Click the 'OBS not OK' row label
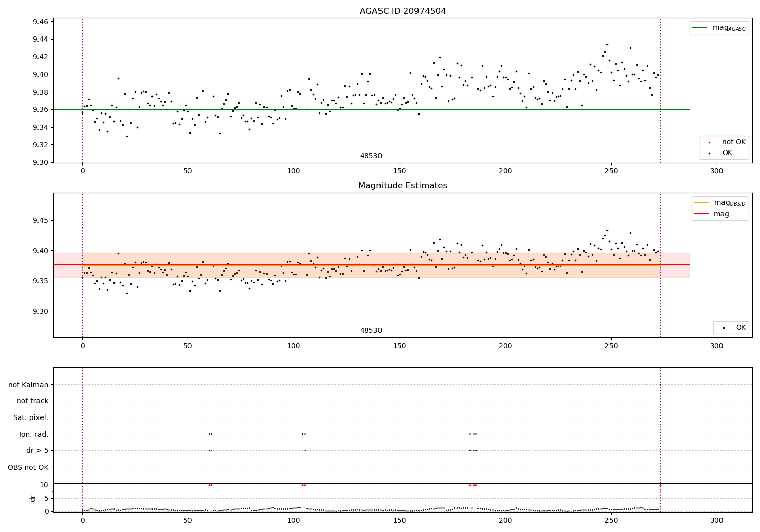 point(28,467)
